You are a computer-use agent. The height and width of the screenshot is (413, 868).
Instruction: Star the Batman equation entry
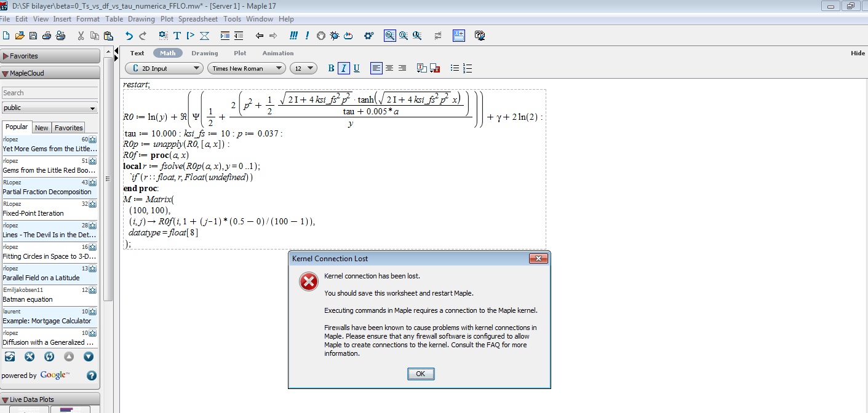point(93,290)
